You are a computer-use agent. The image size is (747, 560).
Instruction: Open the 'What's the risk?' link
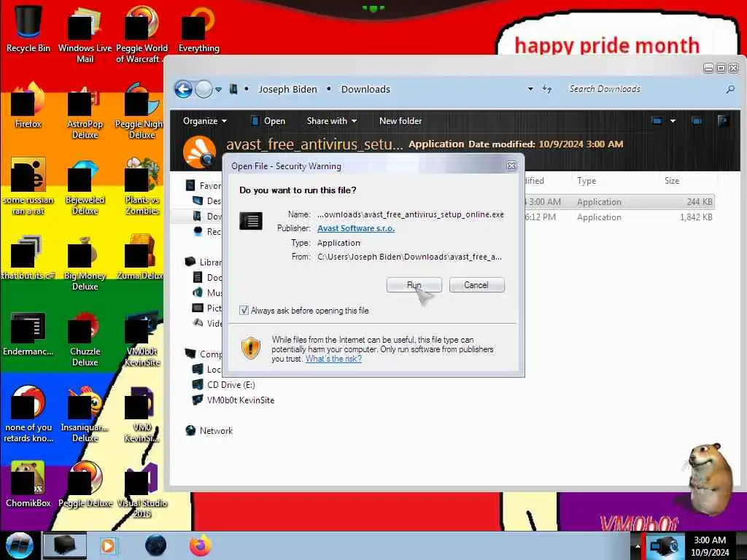[333, 359]
